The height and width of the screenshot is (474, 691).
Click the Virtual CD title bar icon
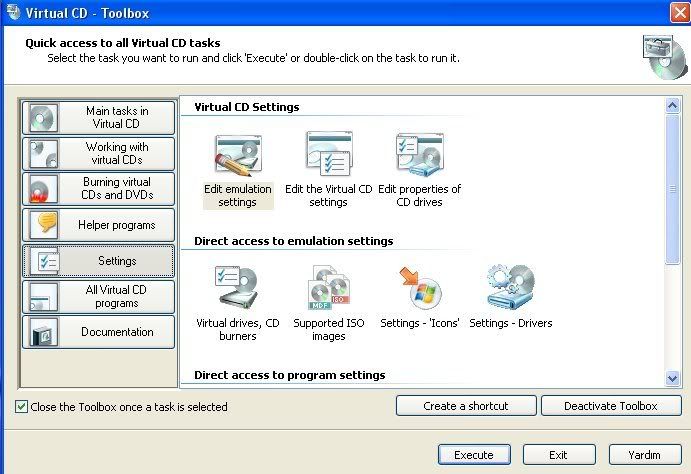pyautogui.click(x=13, y=12)
